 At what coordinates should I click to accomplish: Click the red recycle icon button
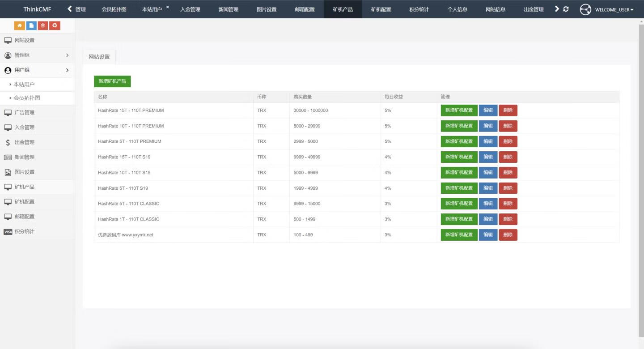55,26
